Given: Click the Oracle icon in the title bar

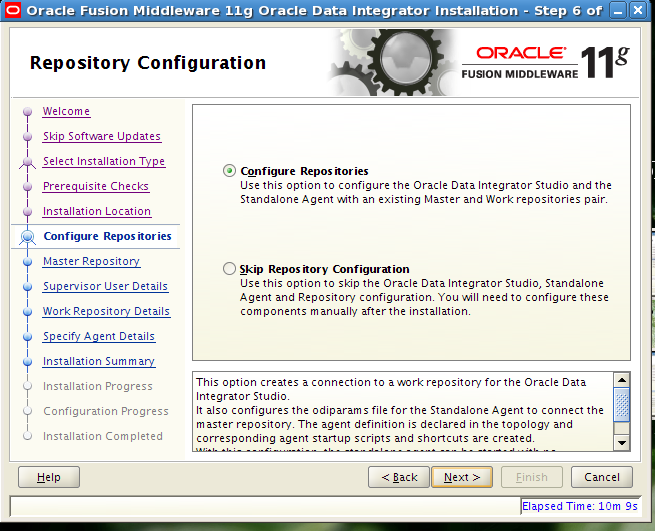Looking at the screenshot, I should (12, 10).
